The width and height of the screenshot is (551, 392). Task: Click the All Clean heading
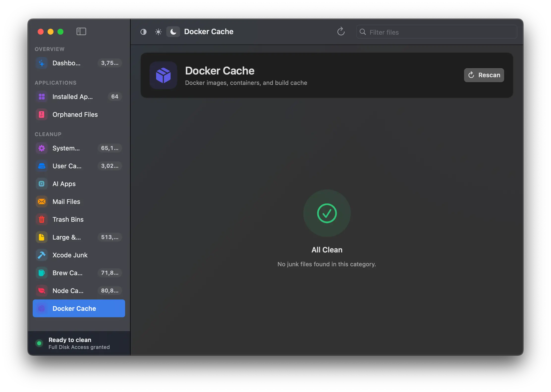click(x=327, y=250)
